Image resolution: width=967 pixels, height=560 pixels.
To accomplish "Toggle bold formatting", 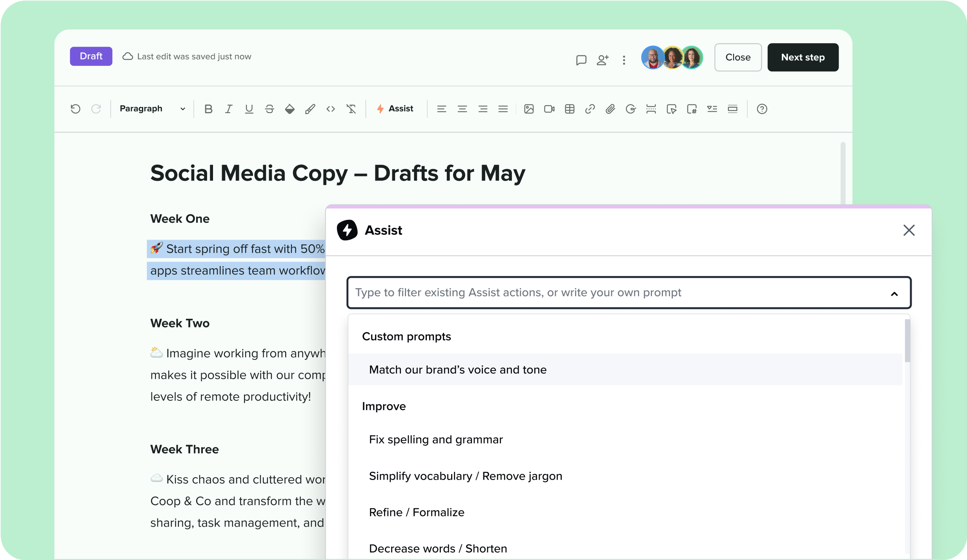I will (208, 109).
